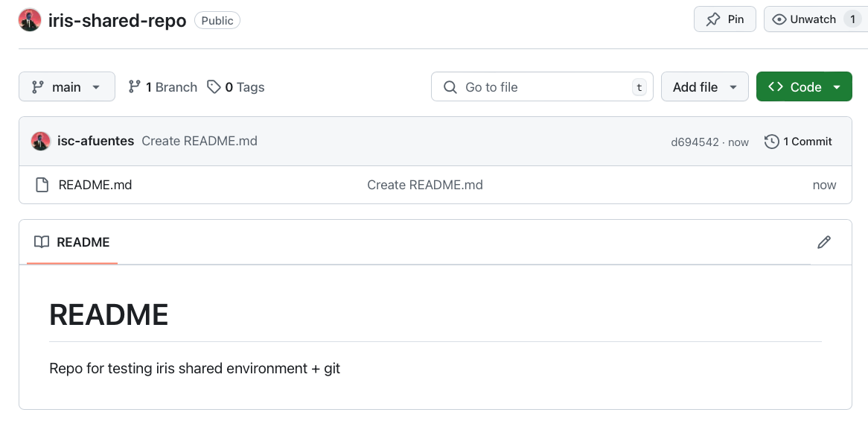
Task: Click the branch icon beside 1 Branch
Action: pos(135,87)
